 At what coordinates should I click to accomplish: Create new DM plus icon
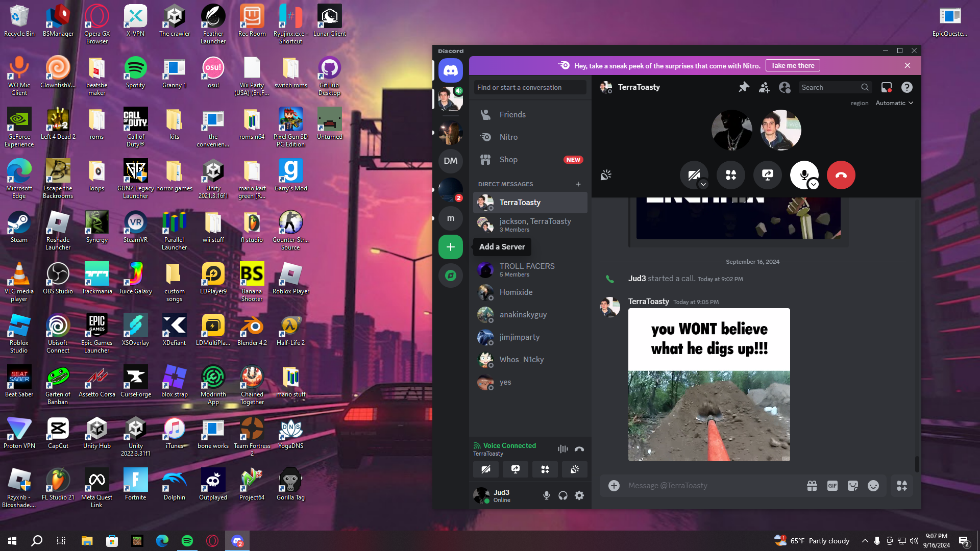tap(578, 184)
